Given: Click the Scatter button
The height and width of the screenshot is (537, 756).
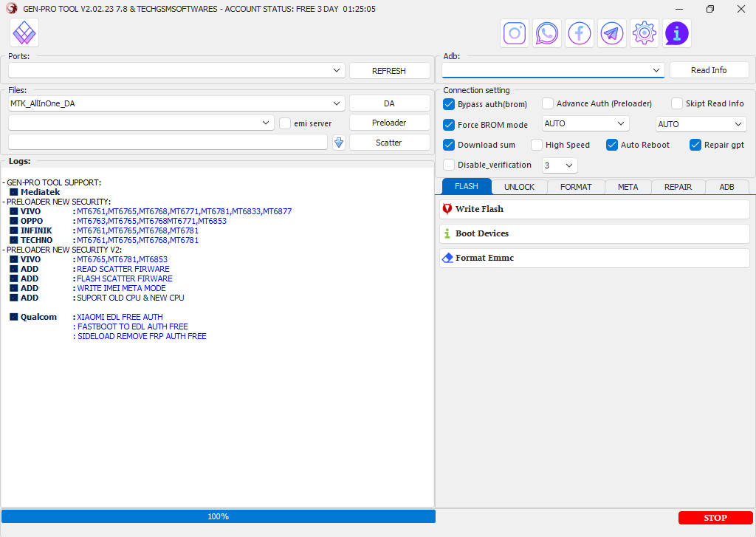Looking at the screenshot, I should coord(389,143).
